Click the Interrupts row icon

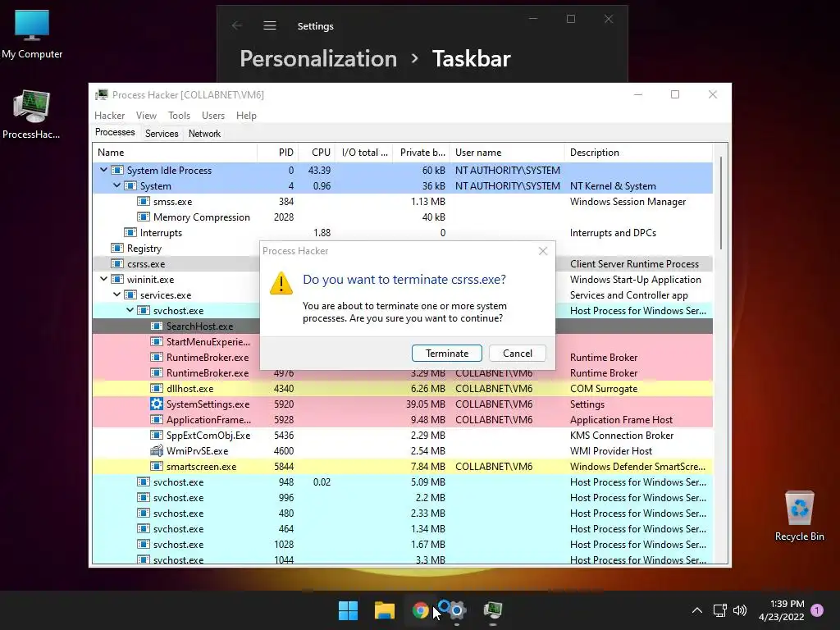click(x=130, y=232)
